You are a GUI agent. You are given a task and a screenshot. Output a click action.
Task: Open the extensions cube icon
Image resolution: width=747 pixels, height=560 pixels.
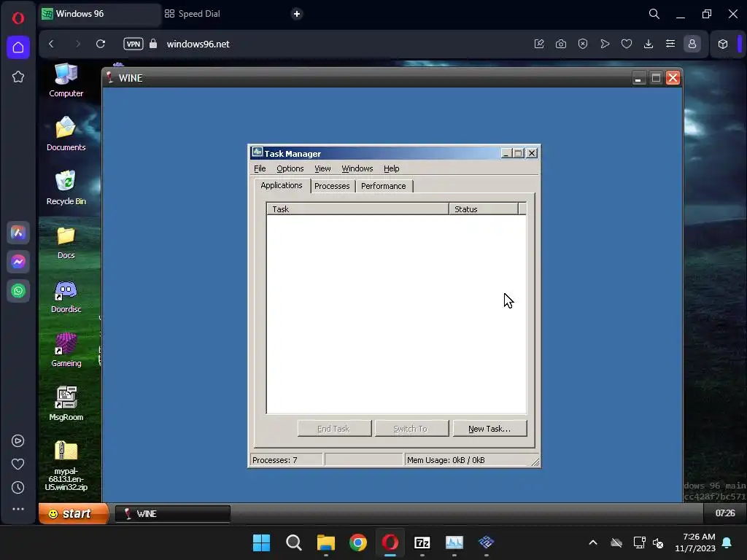(x=723, y=44)
